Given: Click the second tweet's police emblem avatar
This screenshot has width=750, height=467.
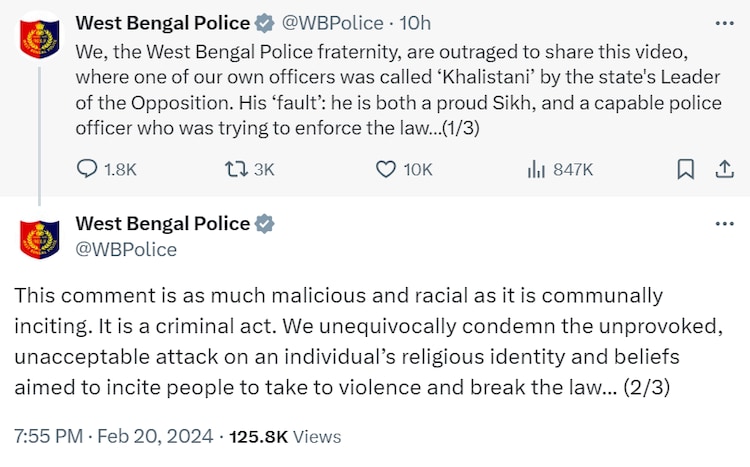Looking at the screenshot, I should click(39, 237).
